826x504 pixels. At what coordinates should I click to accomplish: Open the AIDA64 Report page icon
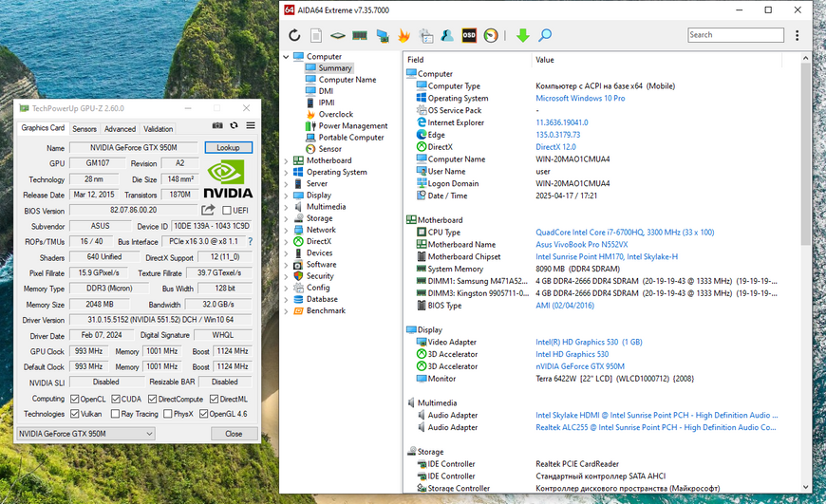tap(316, 35)
